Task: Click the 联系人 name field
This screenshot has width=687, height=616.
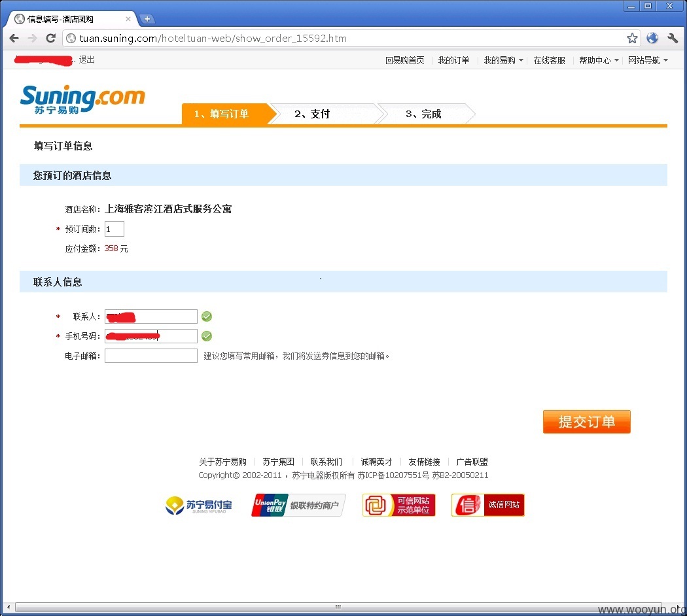Action: (150, 317)
